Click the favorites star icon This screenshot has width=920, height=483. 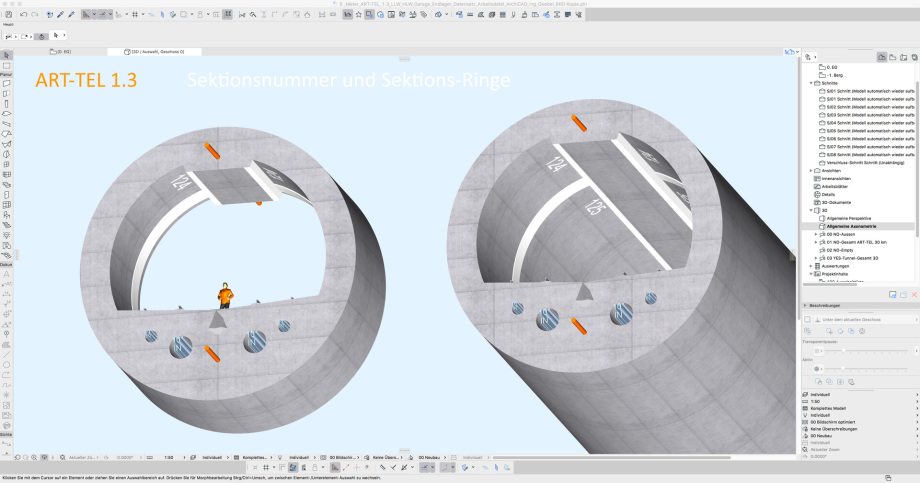(357, 15)
